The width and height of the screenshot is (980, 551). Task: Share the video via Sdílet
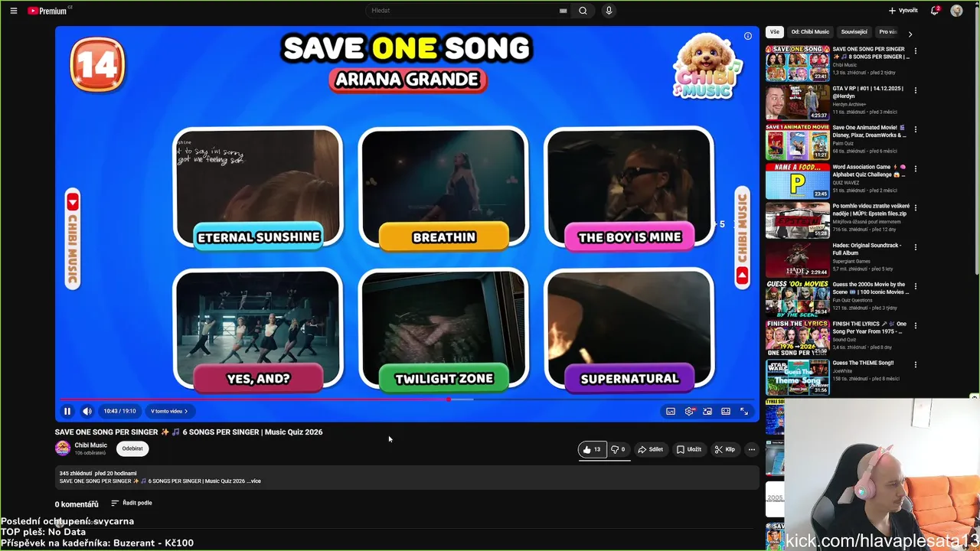[x=651, y=449]
